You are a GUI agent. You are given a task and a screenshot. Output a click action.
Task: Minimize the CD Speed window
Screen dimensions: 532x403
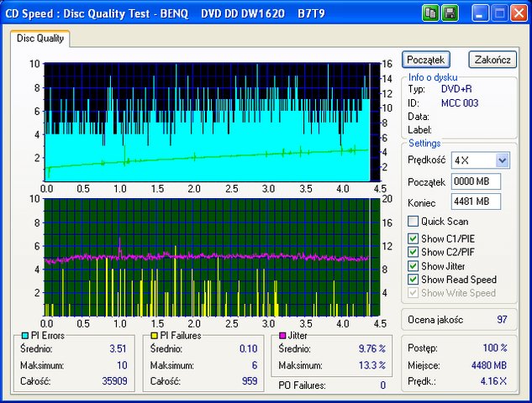pos(480,13)
